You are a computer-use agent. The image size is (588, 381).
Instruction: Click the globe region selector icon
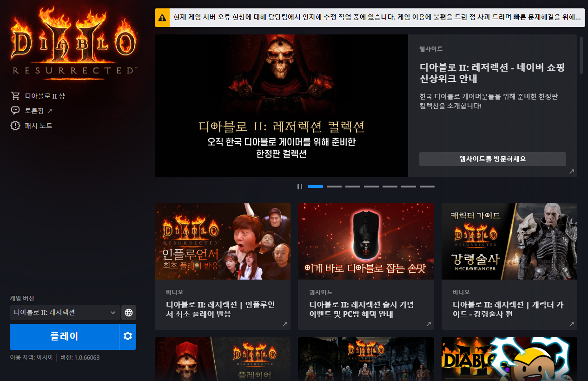[x=129, y=313]
